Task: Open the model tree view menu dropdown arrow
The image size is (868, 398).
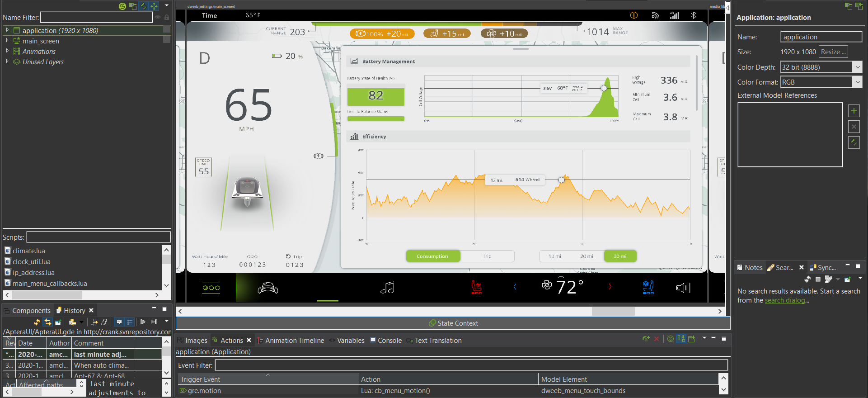Action: coord(167,5)
